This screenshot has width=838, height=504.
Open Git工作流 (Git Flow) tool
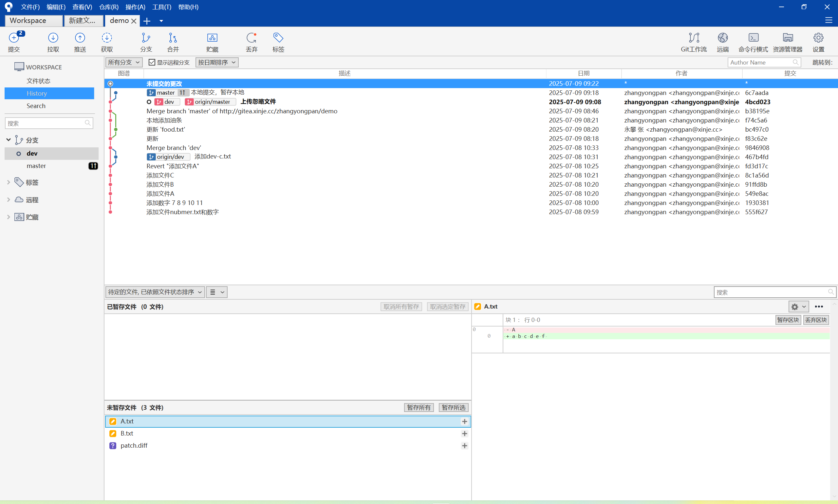click(694, 42)
